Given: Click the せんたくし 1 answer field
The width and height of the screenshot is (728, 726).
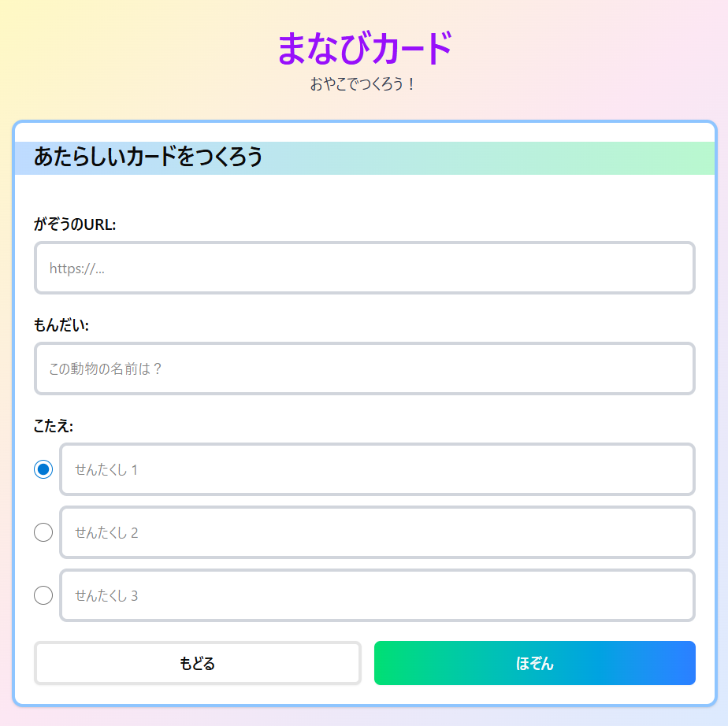Looking at the screenshot, I should 377,469.
